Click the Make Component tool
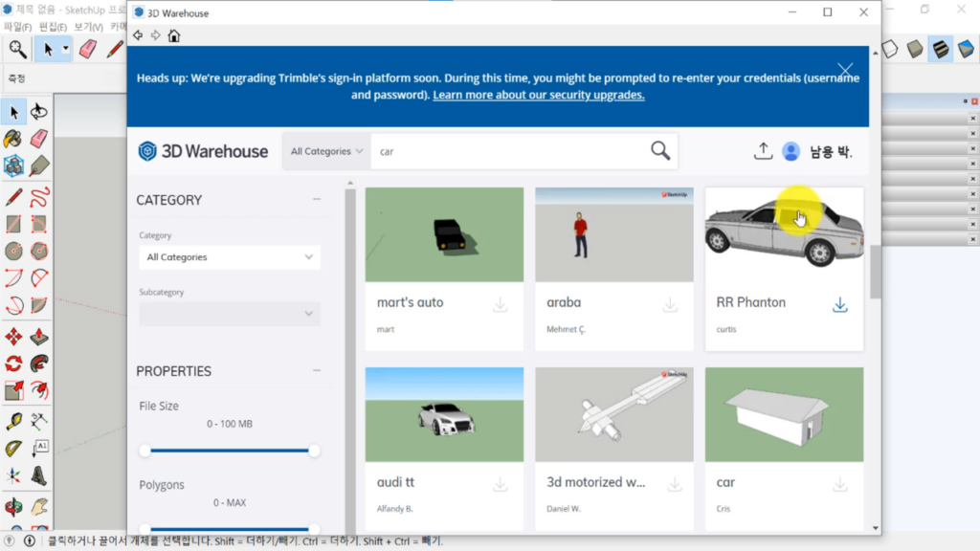 [13, 165]
